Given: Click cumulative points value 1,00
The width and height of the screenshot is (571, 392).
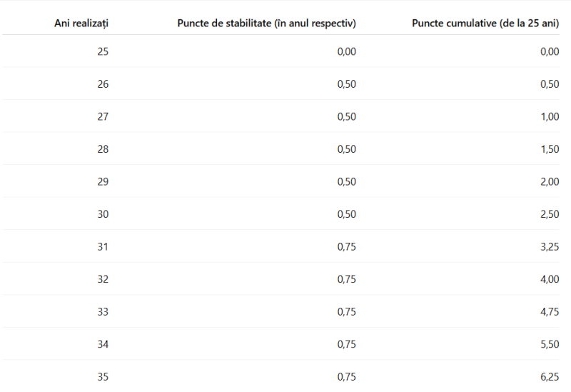Looking at the screenshot, I should (550, 116).
